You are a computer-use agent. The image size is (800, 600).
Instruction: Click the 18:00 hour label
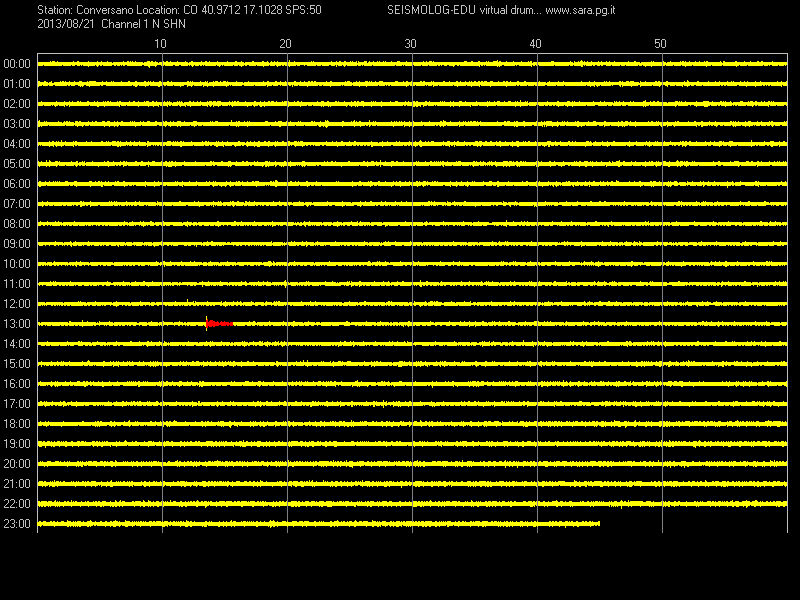pyautogui.click(x=17, y=423)
